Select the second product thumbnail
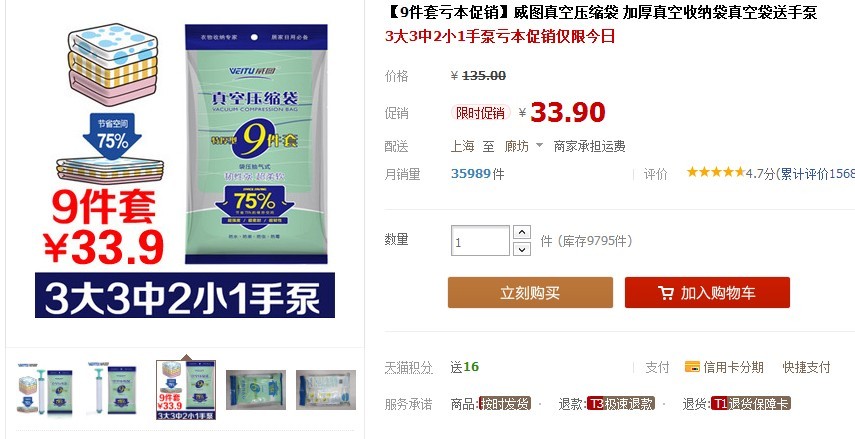 pyautogui.click(x=116, y=390)
